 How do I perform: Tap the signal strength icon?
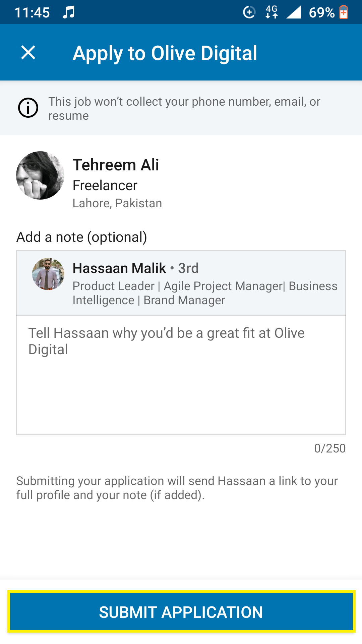[294, 12]
